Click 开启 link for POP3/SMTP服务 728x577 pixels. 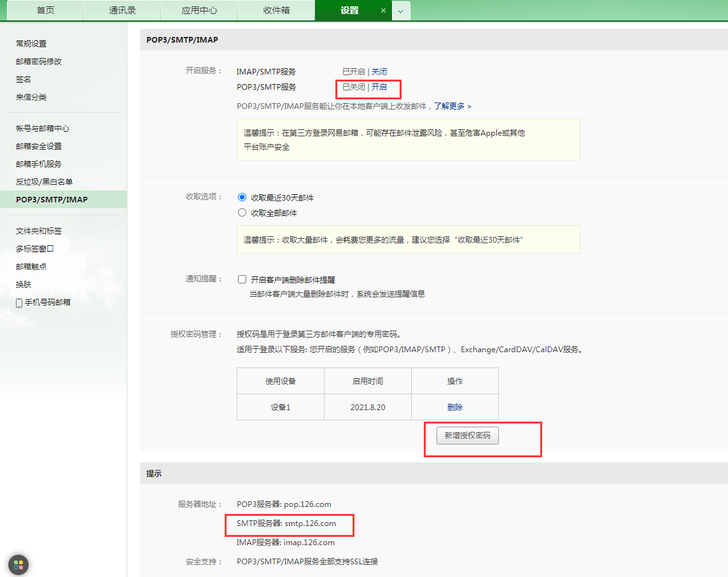point(379,87)
